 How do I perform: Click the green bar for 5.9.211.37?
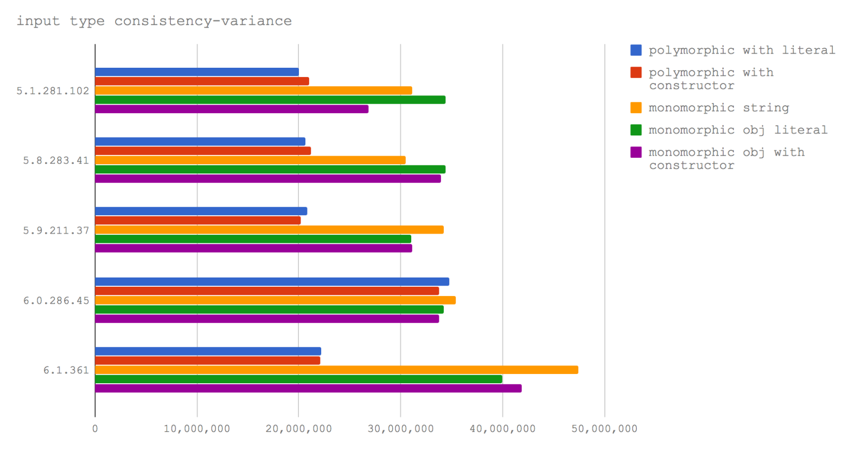point(253,239)
